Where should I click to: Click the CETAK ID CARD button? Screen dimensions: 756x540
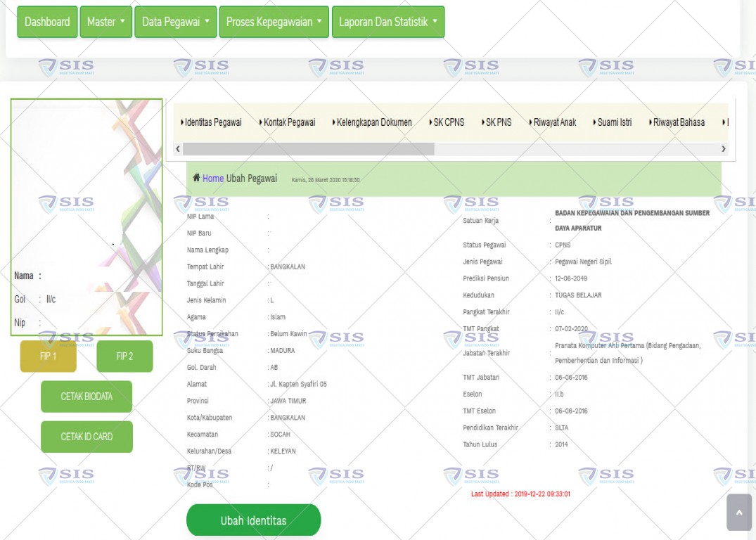[x=87, y=437]
